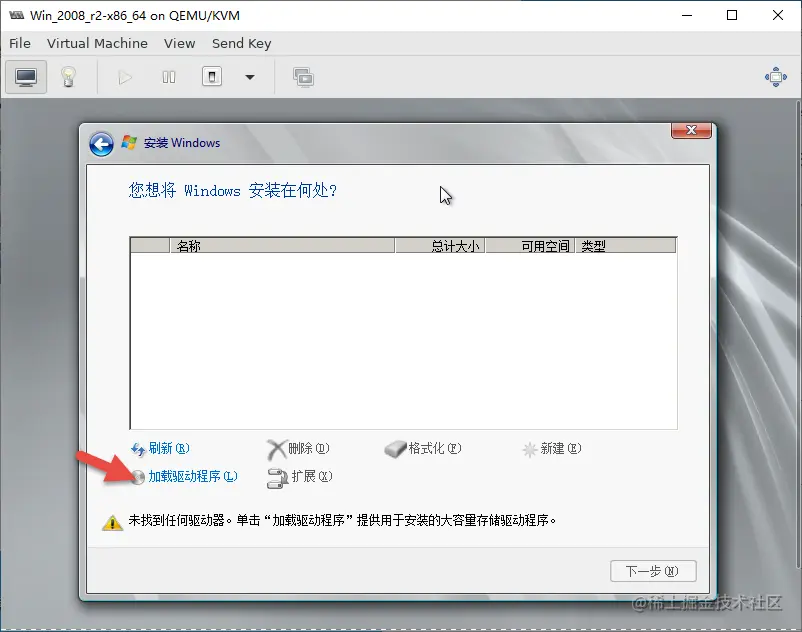Click the Windows flag logo in title
The height and width of the screenshot is (632, 802).
point(129,143)
